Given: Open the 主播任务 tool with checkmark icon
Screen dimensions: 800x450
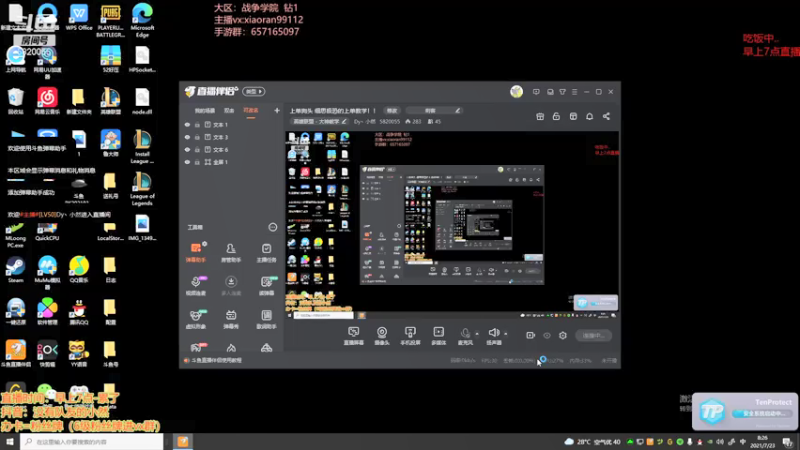Looking at the screenshot, I should [x=266, y=253].
